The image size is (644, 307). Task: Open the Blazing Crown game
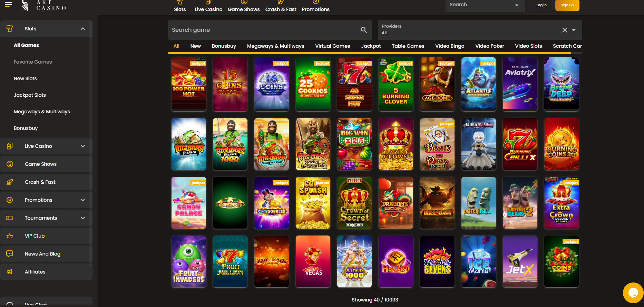(x=396, y=144)
